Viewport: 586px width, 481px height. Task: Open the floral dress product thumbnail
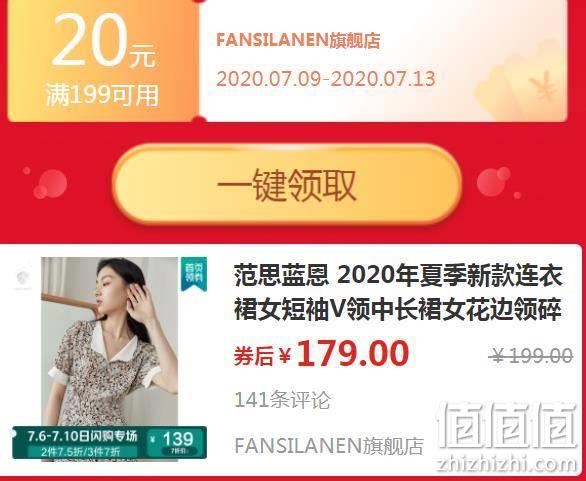click(110, 358)
